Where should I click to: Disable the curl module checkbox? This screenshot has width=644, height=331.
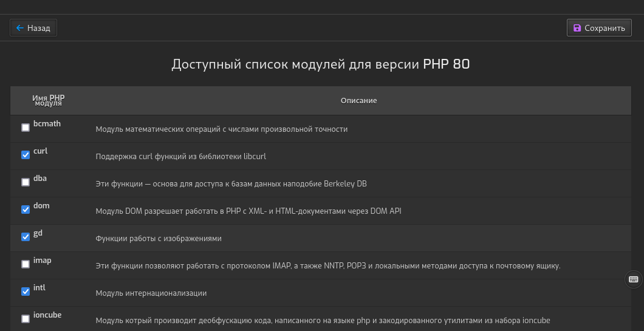pyautogui.click(x=26, y=155)
